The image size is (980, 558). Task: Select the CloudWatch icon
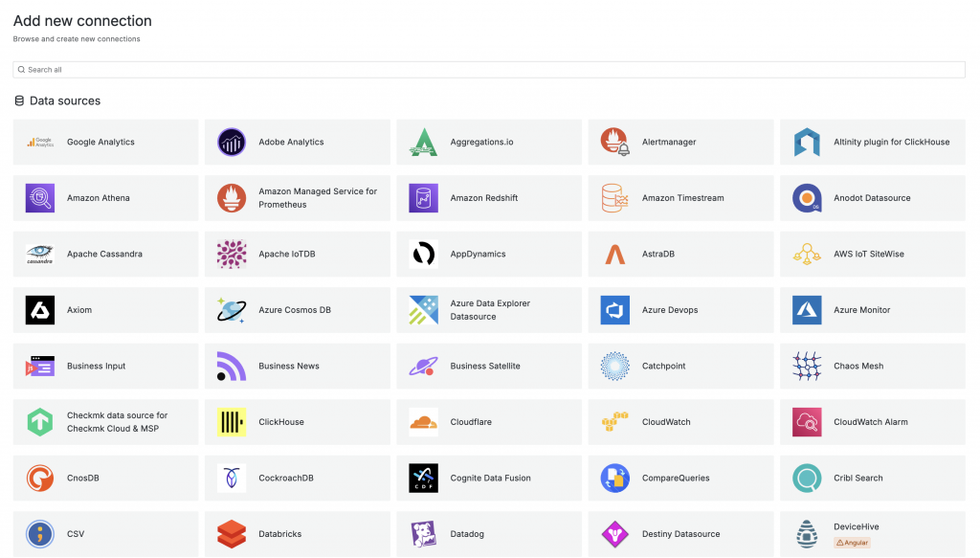pos(615,422)
